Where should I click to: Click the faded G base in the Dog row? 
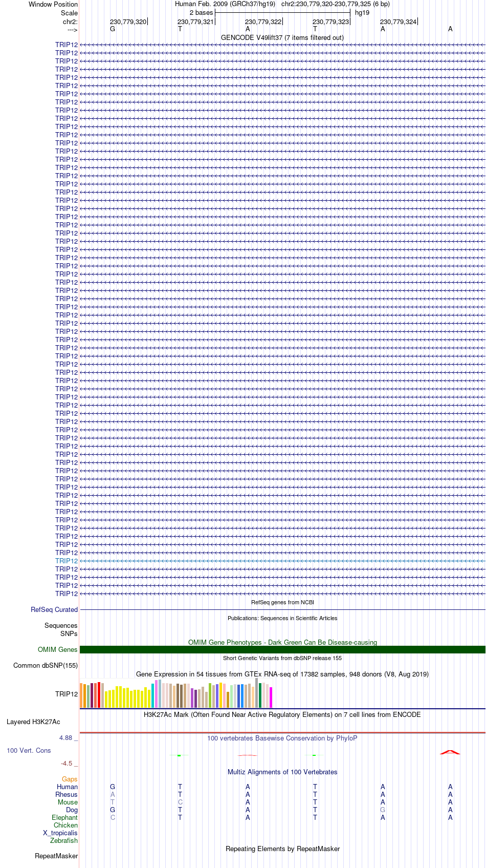(383, 810)
